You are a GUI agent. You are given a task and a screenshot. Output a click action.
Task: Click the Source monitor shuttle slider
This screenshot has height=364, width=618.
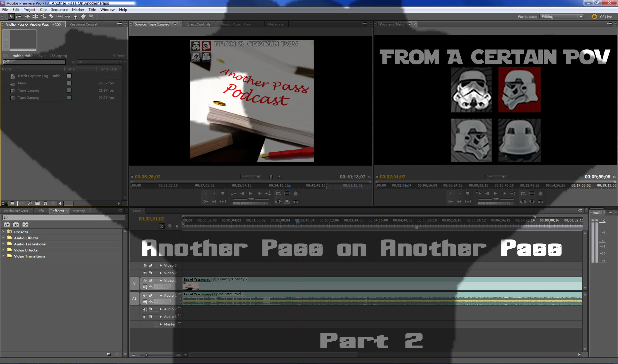click(251, 199)
